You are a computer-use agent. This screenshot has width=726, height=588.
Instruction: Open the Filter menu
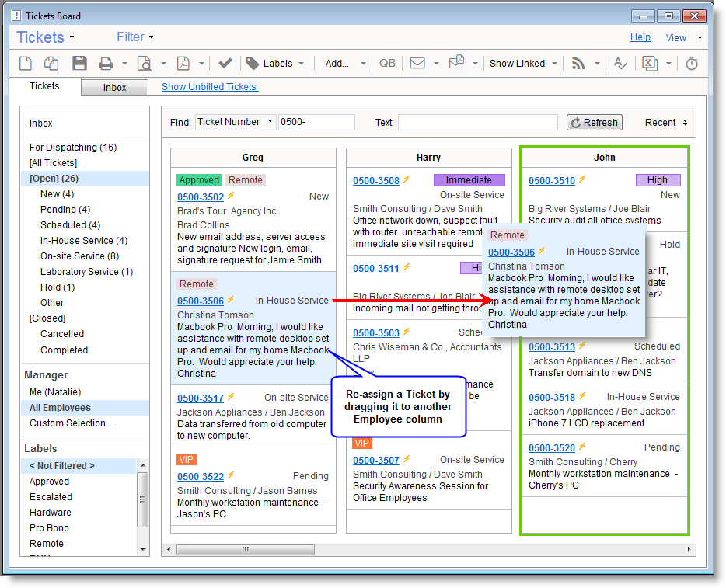pyautogui.click(x=135, y=37)
